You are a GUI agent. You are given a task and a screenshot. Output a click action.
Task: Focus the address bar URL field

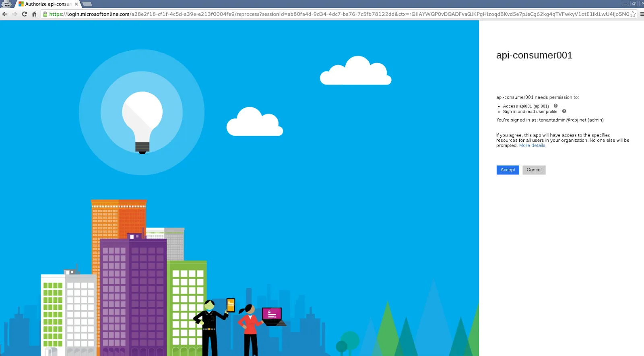click(338, 14)
